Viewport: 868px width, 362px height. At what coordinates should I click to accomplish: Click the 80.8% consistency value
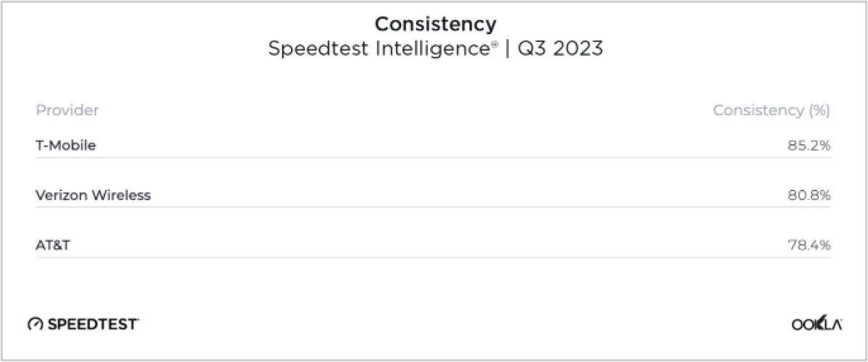pos(809,195)
